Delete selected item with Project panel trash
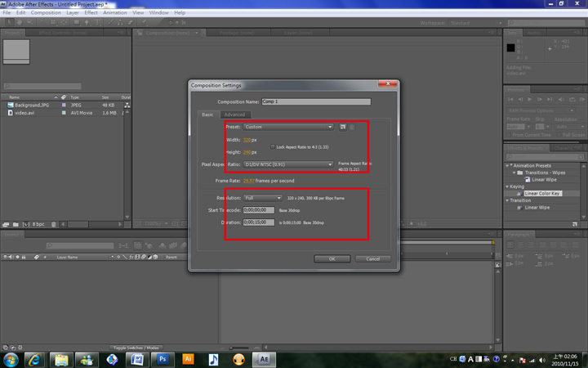588x368 pixels. point(54,224)
